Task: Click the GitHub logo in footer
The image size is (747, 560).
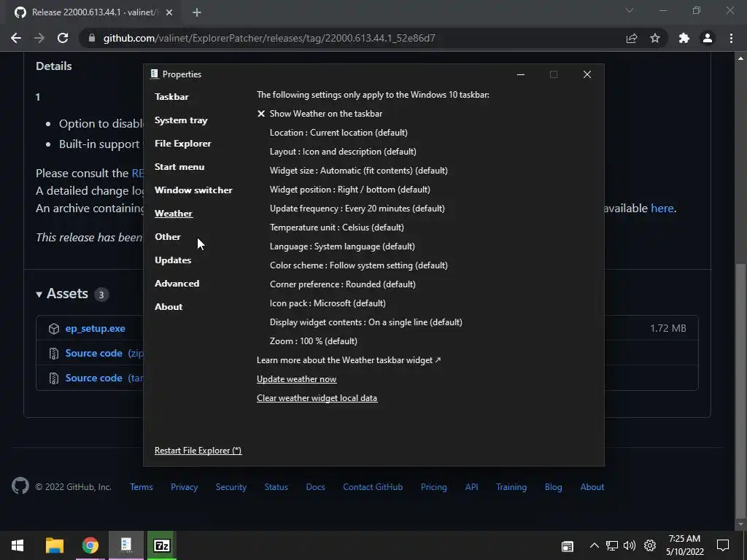Action: point(20,486)
